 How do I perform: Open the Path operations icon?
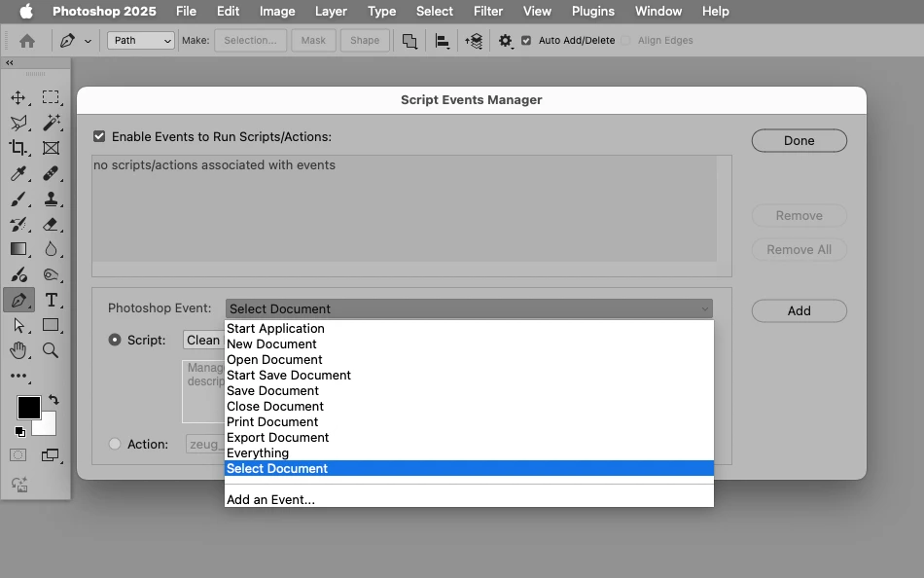(x=409, y=41)
